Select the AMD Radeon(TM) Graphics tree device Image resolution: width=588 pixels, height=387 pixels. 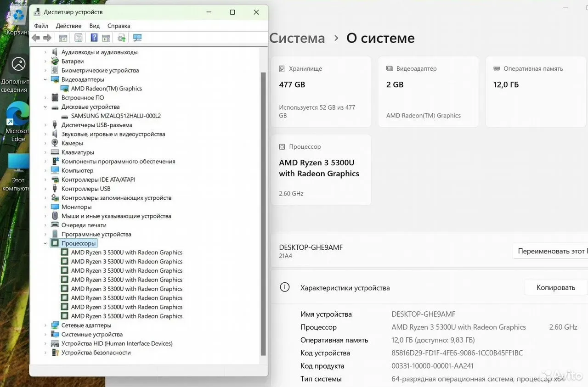coord(107,89)
